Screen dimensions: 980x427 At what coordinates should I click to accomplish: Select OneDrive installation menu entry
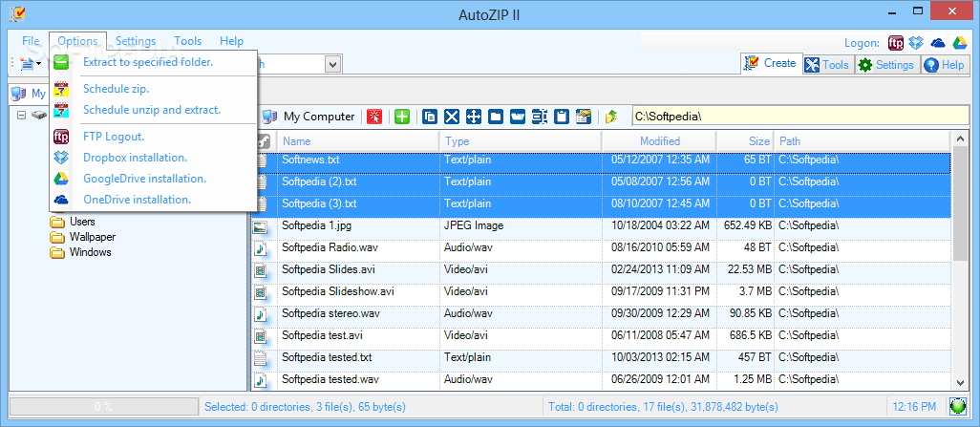(137, 200)
